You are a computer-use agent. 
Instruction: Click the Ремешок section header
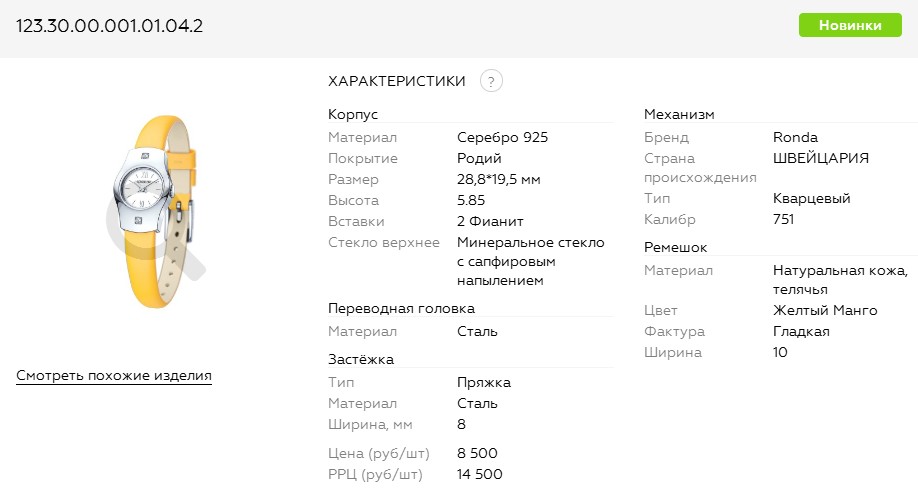click(x=675, y=246)
